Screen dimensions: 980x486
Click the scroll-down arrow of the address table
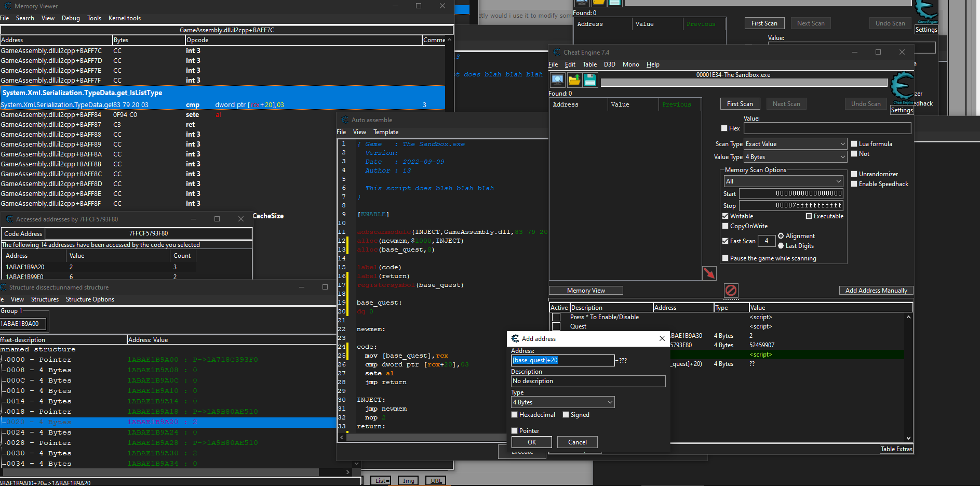(908, 438)
